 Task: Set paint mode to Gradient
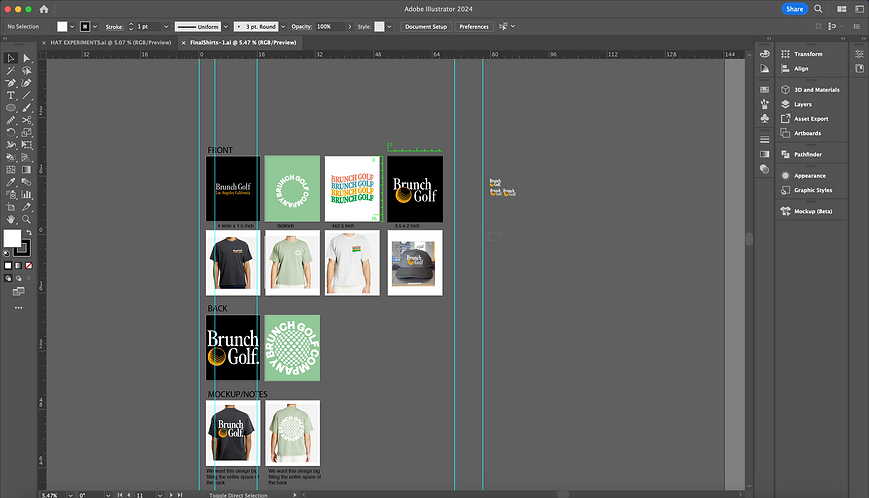click(18, 266)
